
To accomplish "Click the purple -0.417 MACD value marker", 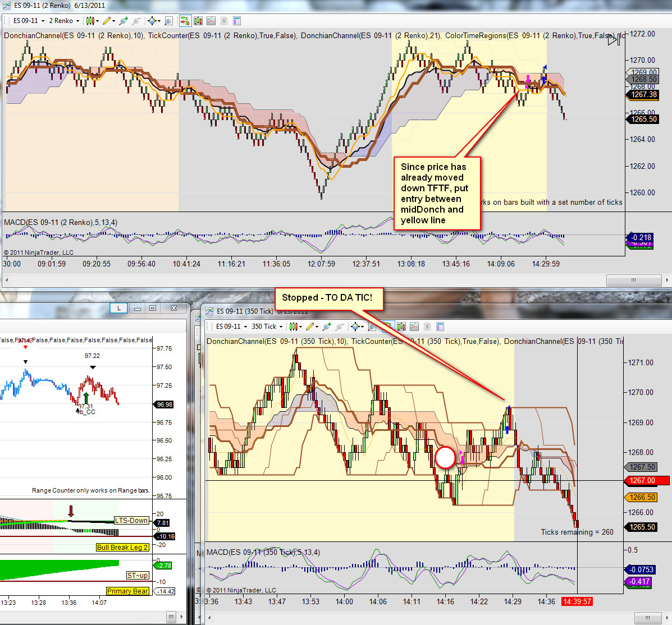I will click(x=639, y=581).
